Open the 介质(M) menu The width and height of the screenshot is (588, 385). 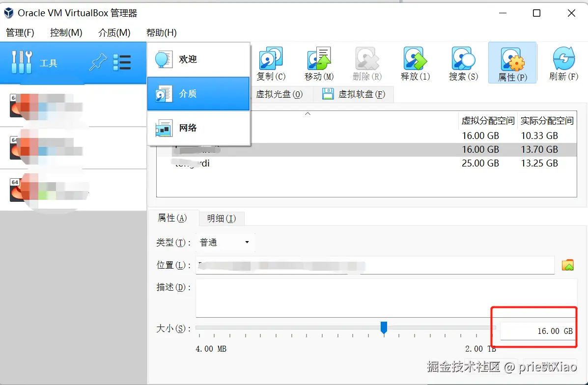pyautogui.click(x=114, y=32)
